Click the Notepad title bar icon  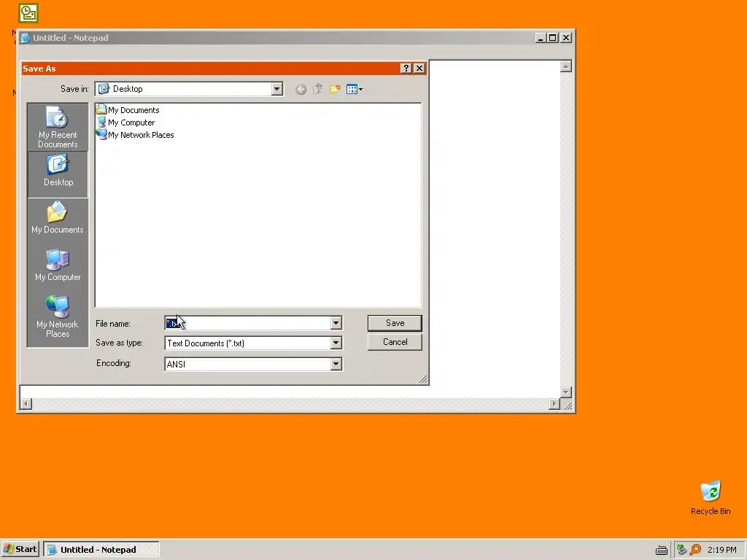click(x=26, y=38)
